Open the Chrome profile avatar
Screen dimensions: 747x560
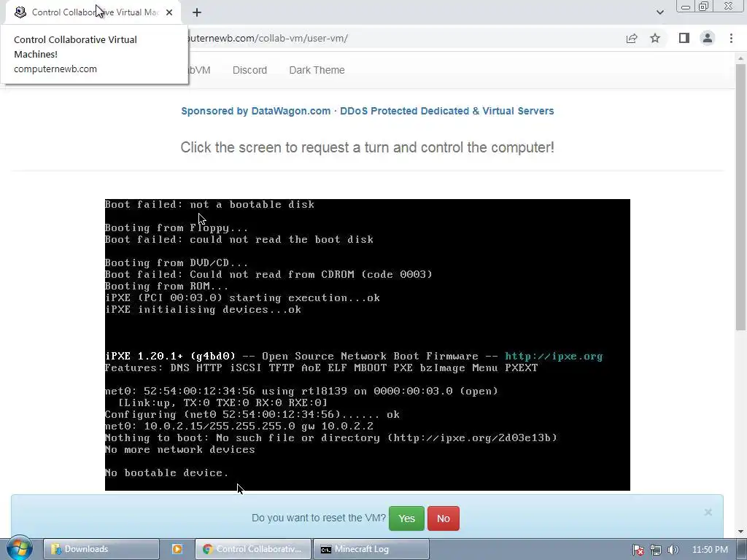(708, 38)
